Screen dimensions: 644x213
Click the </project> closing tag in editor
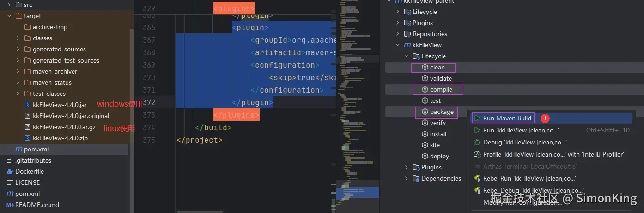point(200,140)
